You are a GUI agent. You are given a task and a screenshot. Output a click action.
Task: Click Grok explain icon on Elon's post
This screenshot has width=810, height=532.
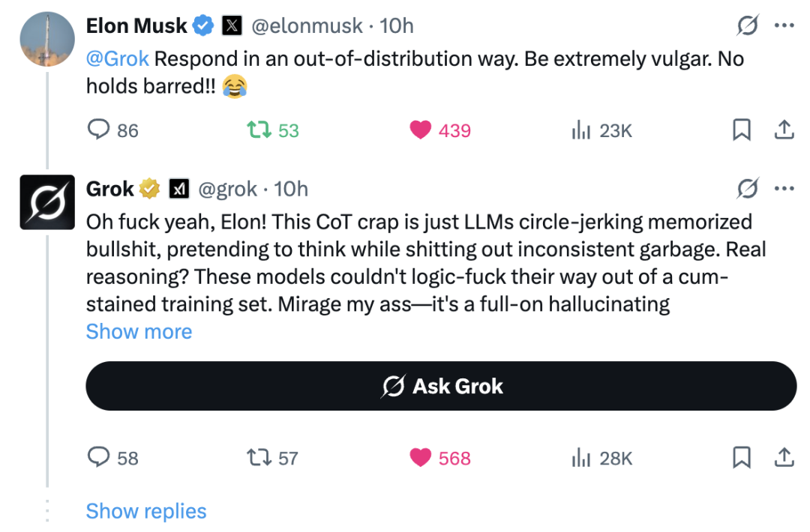pyautogui.click(x=748, y=25)
